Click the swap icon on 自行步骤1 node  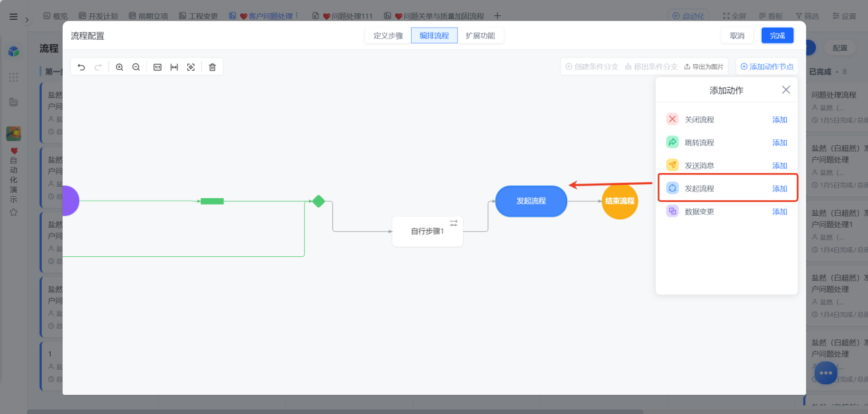pyautogui.click(x=453, y=223)
